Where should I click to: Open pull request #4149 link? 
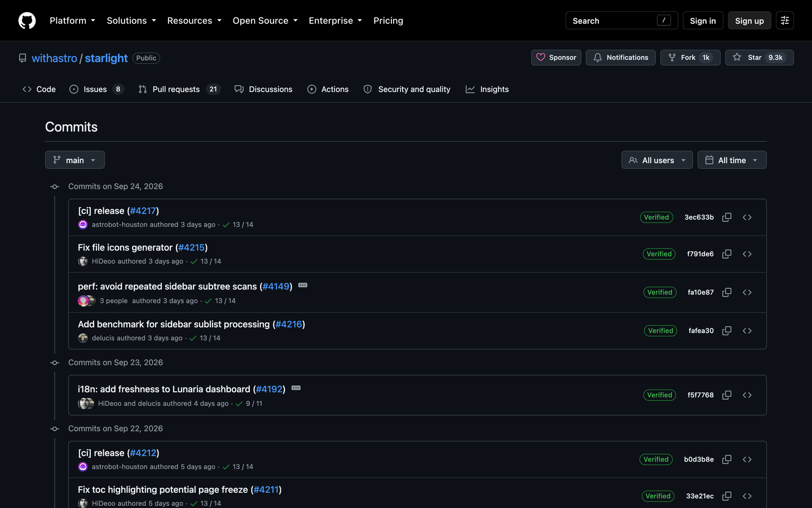click(x=276, y=286)
